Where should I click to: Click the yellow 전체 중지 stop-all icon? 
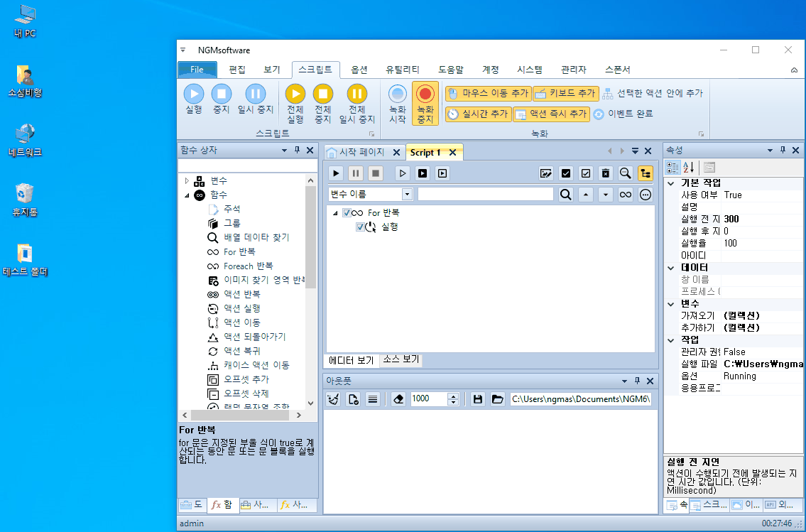tap(323, 94)
